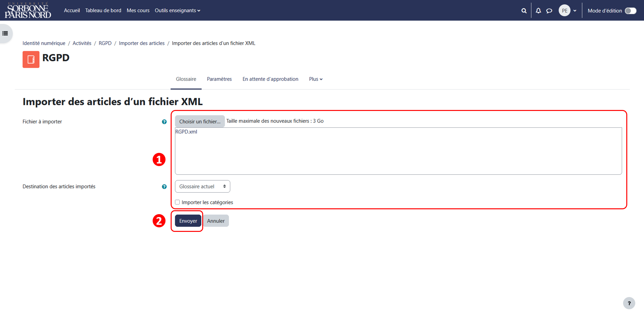Open the Glossaire actuel destination dropdown
644x317 pixels.
203,186
